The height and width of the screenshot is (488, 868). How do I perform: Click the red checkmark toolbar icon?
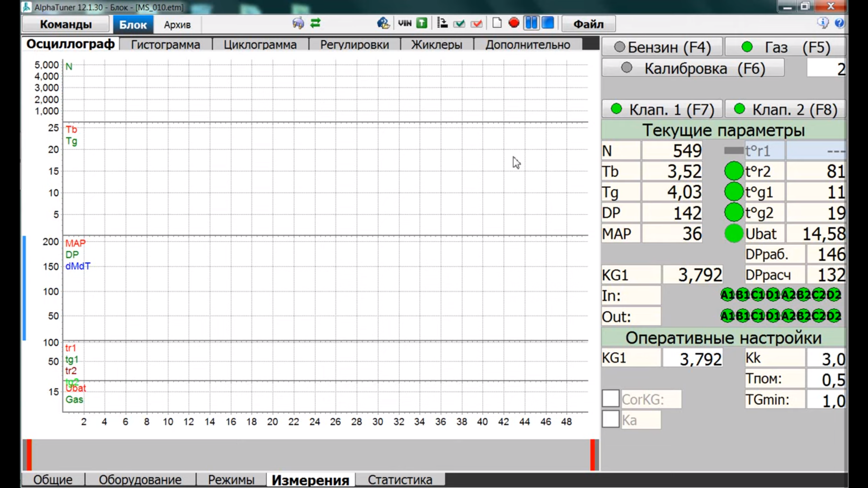pyautogui.click(x=476, y=23)
